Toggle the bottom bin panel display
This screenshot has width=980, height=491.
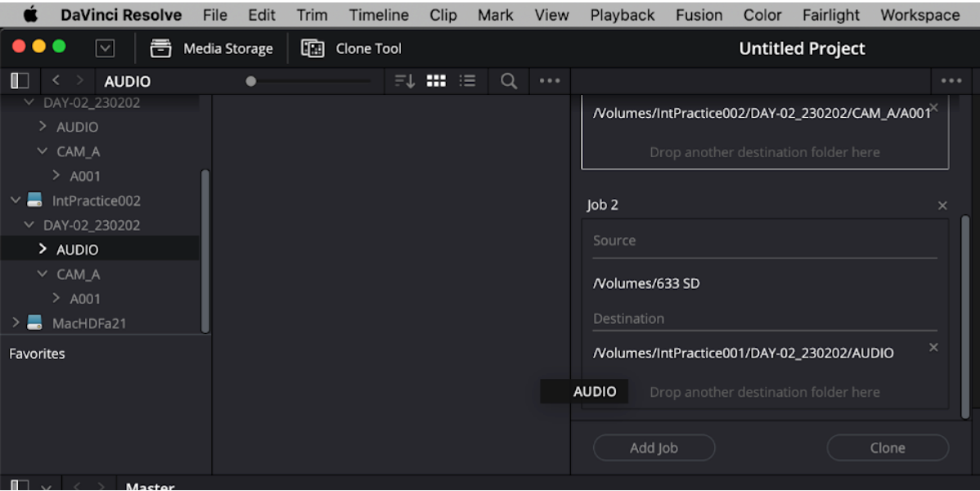pos(20,484)
